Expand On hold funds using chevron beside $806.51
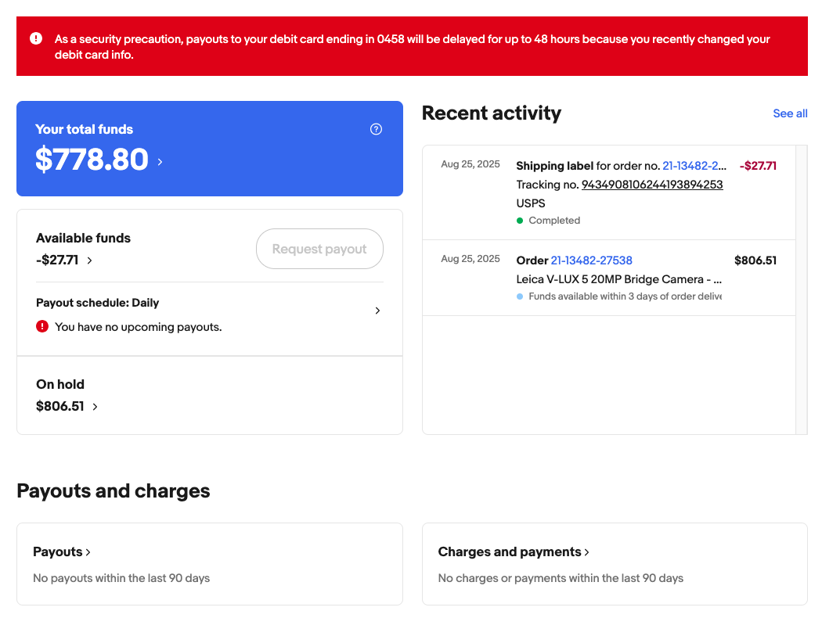 96,407
